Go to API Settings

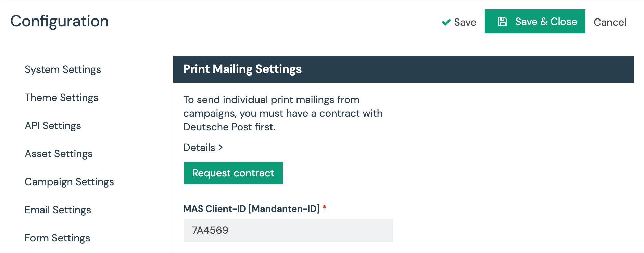pyautogui.click(x=53, y=126)
